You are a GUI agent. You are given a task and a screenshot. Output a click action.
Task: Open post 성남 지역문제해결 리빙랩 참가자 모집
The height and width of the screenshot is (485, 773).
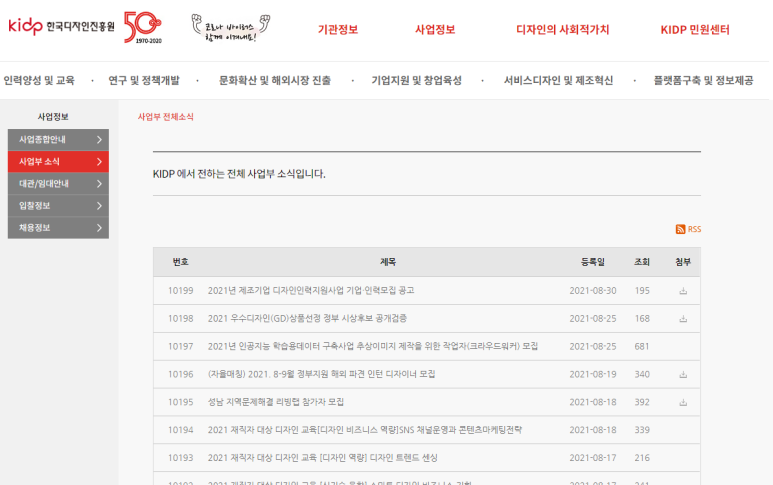coord(276,402)
